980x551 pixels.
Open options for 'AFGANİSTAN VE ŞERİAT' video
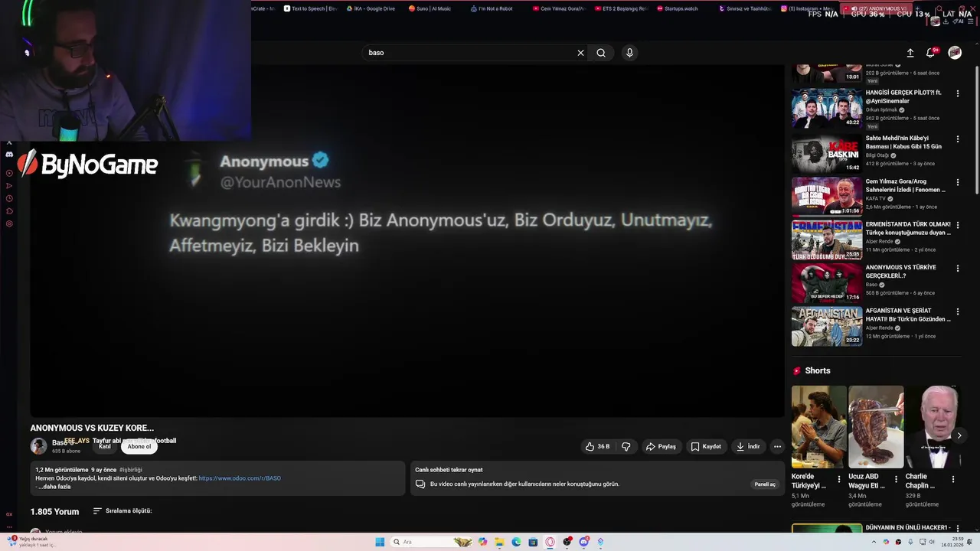tap(957, 311)
